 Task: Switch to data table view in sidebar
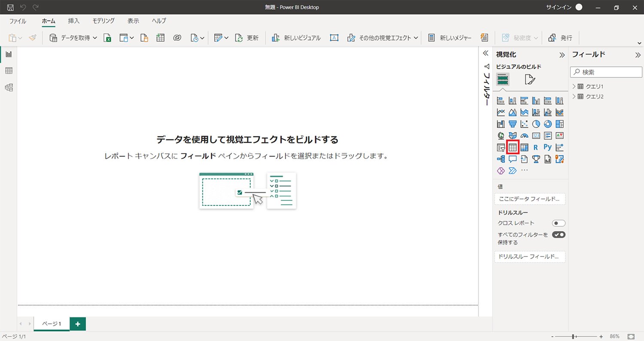pos(9,71)
